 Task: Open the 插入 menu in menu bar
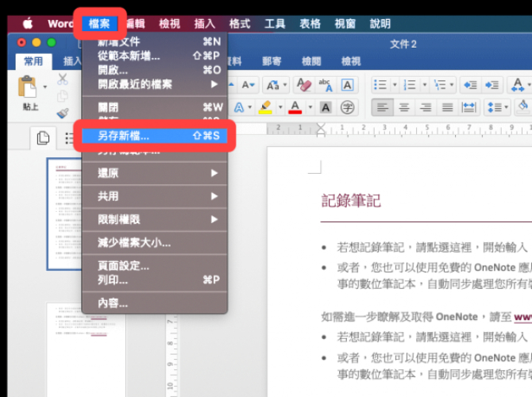205,24
